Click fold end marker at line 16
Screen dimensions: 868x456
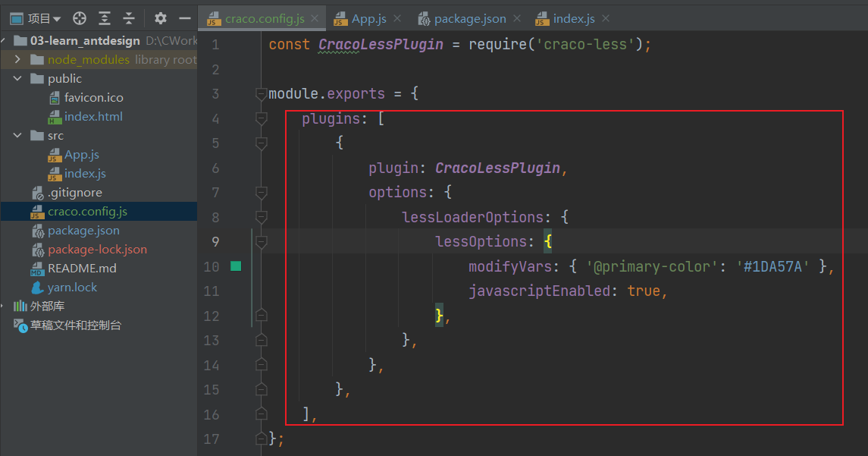pos(262,414)
